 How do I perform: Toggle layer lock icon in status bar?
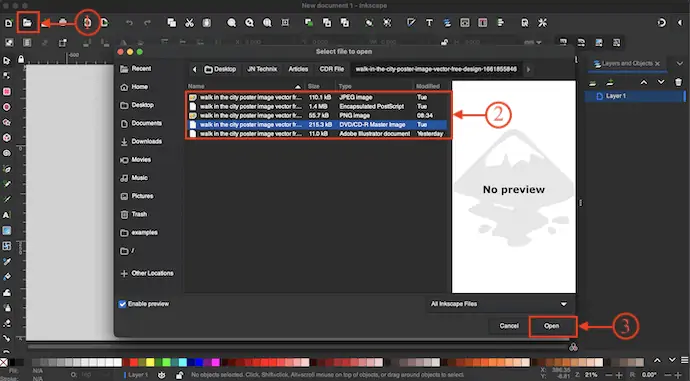pos(180,375)
